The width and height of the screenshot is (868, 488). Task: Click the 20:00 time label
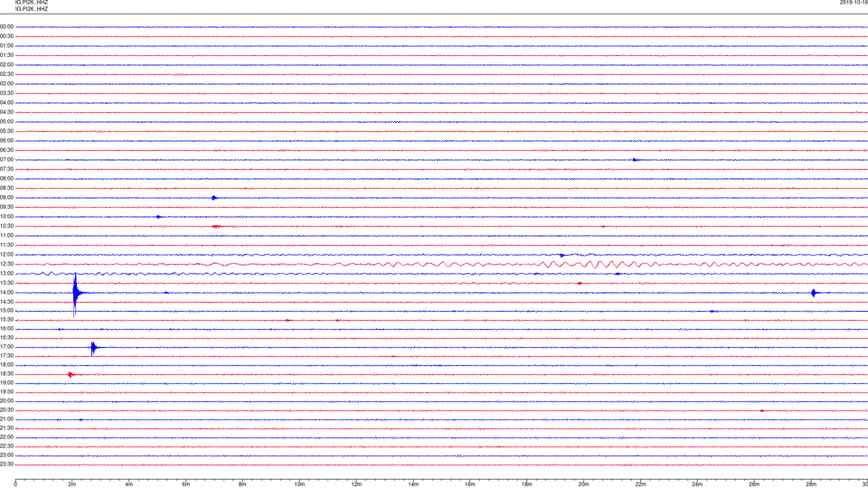coord(6,401)
